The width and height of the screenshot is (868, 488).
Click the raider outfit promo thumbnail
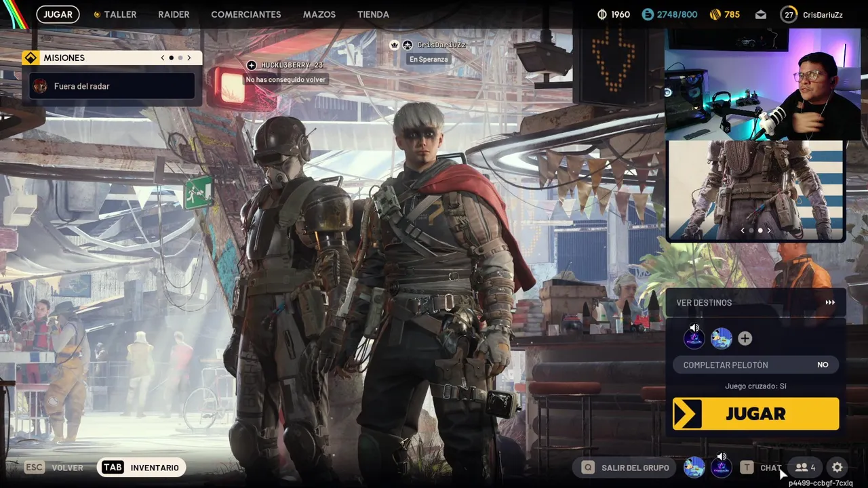click(x=756, y=190)
